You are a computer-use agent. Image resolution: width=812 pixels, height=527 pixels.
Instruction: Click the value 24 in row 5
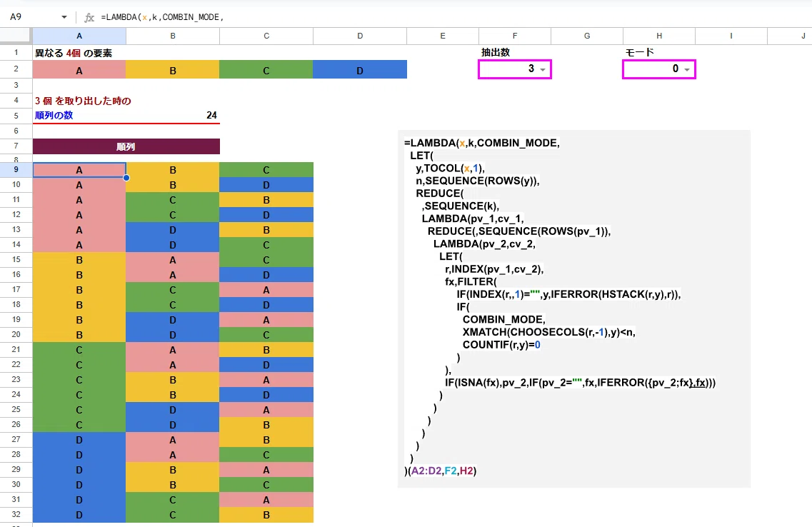[211, 116]
